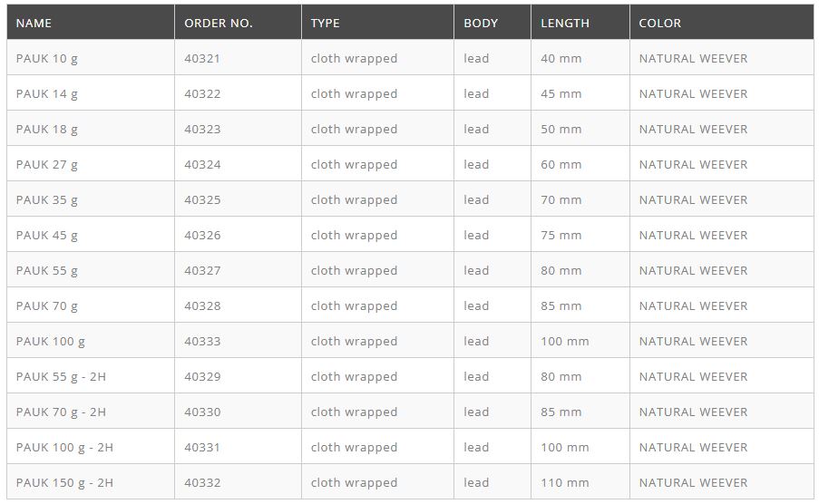Screen dimensions: 819x504
Task: Select the PAUK 10 g row name
Action: coord(47,58)
